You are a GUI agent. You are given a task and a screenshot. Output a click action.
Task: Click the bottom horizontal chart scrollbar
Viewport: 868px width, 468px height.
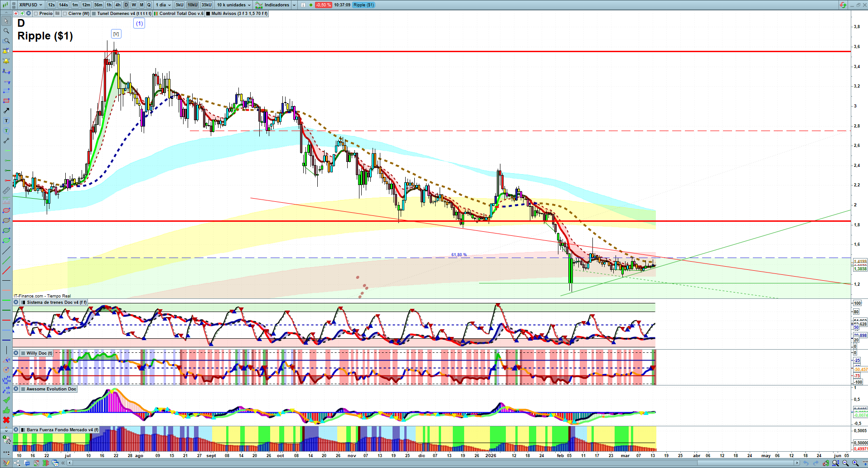(x=434, y=463)
